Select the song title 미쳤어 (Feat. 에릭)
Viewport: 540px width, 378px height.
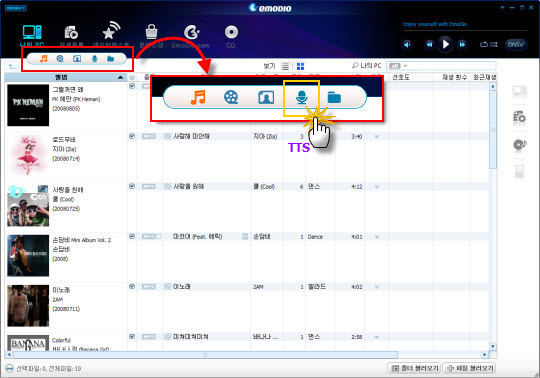point(197,237)
